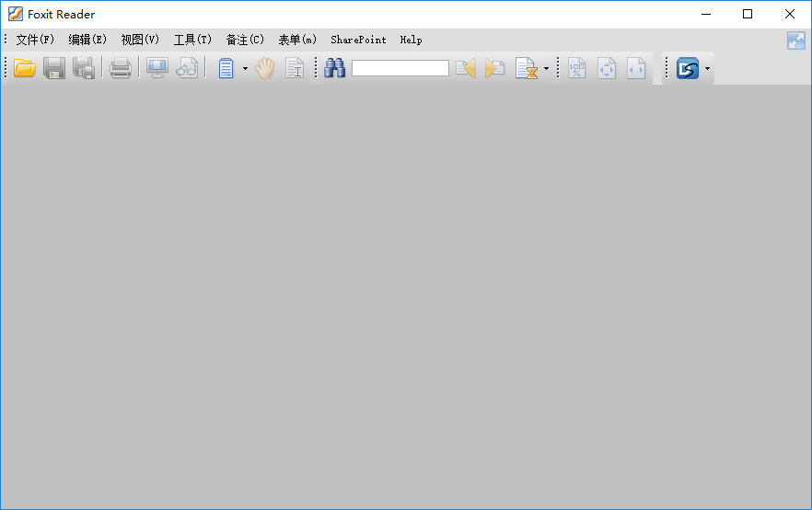Minimize the Foxit Reader window

click(x=706, y=14)
